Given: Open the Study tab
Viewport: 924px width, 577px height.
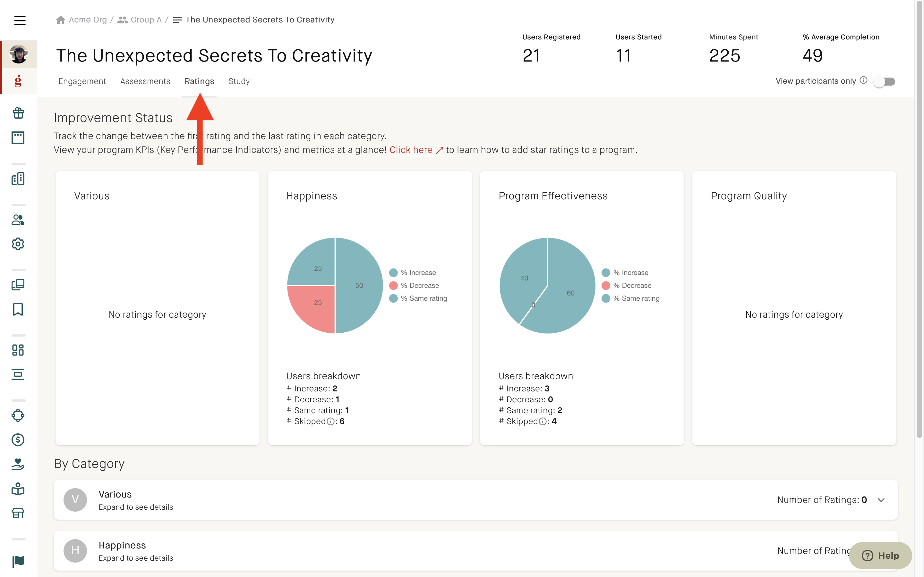Looking at the screenshot, I should (x=239, y=81).
